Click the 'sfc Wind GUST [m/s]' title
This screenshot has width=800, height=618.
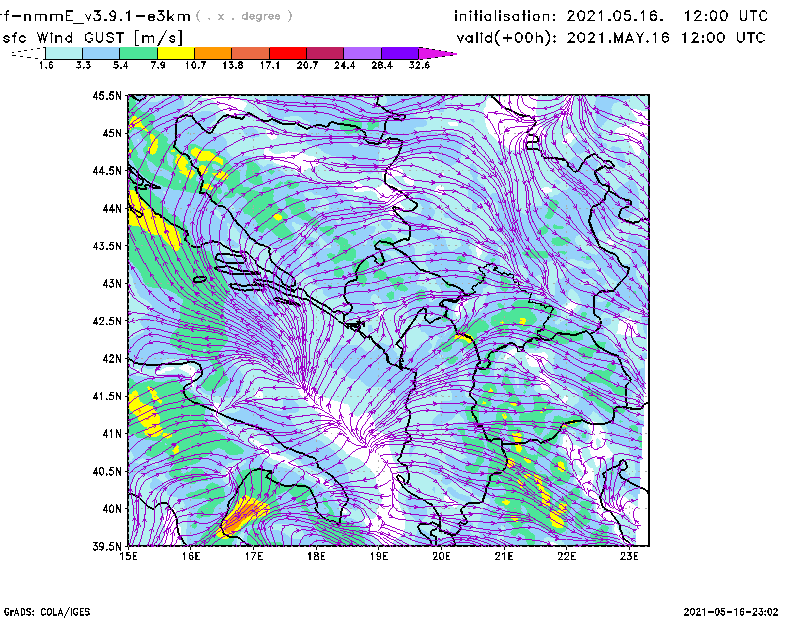pyautogui.click(x=92, y=38)
